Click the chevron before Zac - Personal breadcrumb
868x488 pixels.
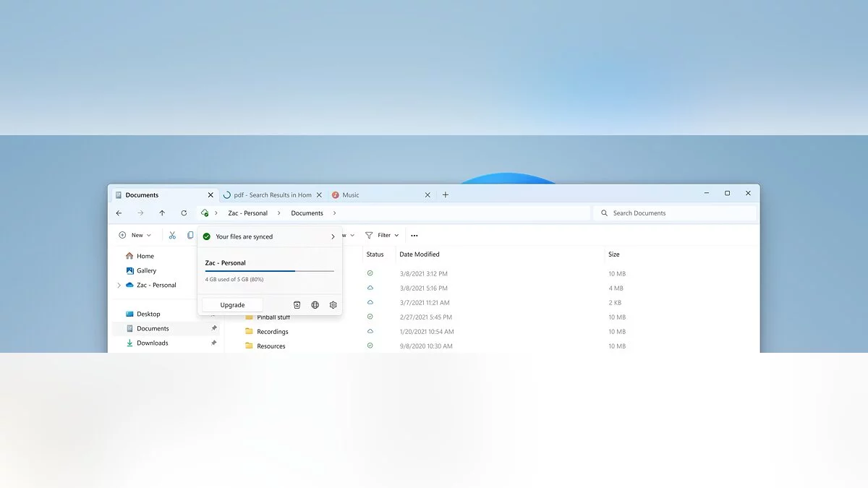tap(216, 213)
